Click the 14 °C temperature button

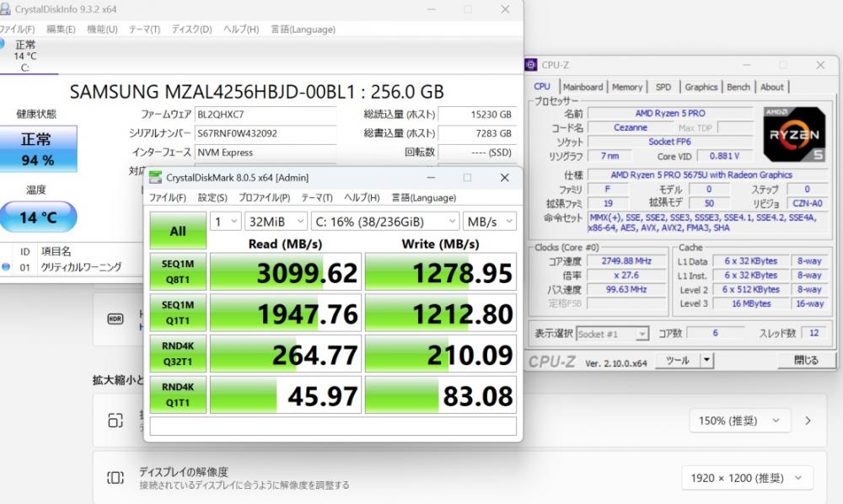pos(38,217)
